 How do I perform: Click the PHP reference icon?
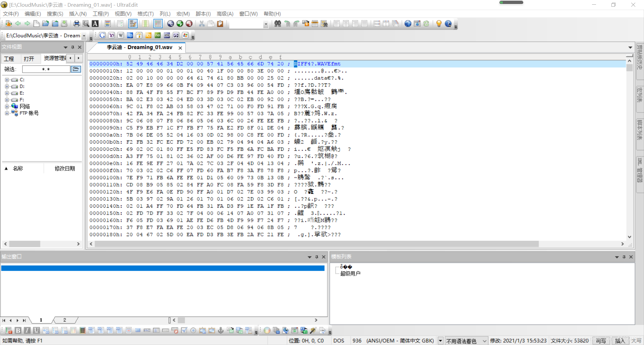(x=167, y=35)
